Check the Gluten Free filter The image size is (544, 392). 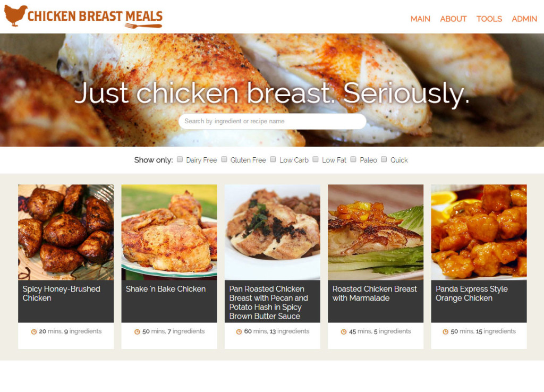point(224,159)
